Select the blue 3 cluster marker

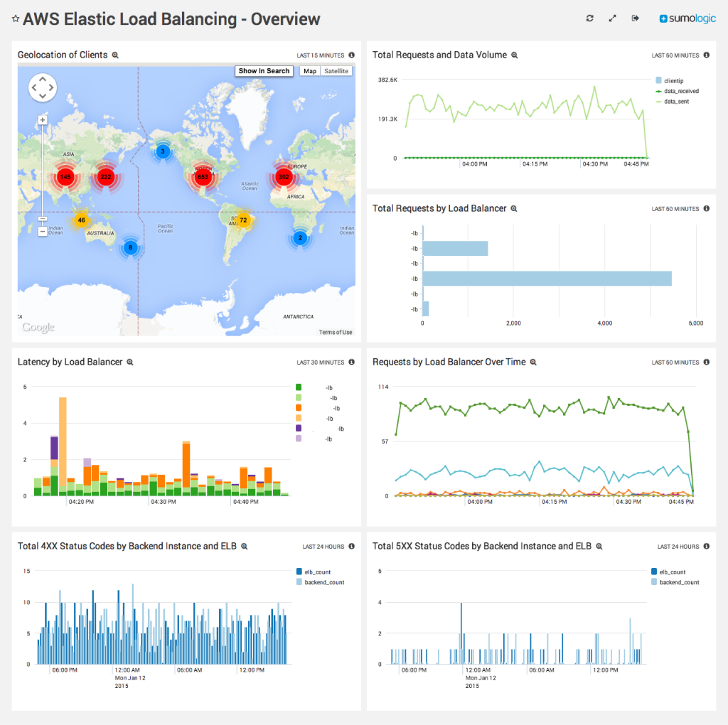tap(163, 151)
